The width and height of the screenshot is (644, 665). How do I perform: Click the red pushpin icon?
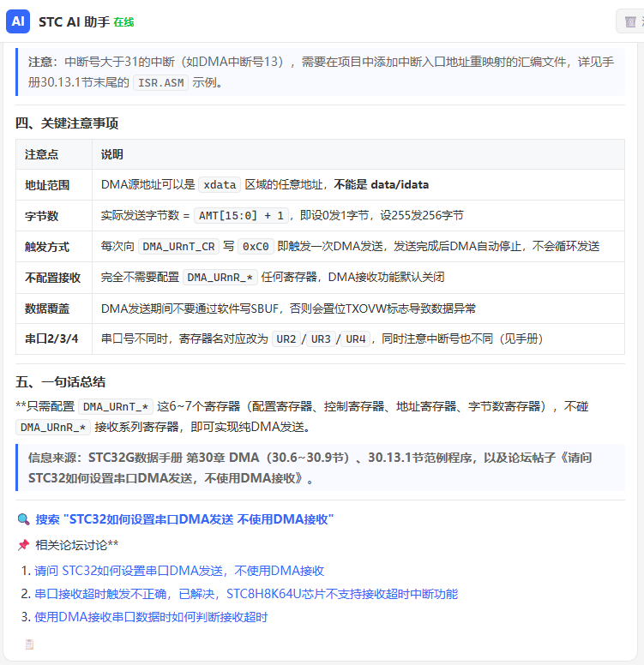(23, 544)
